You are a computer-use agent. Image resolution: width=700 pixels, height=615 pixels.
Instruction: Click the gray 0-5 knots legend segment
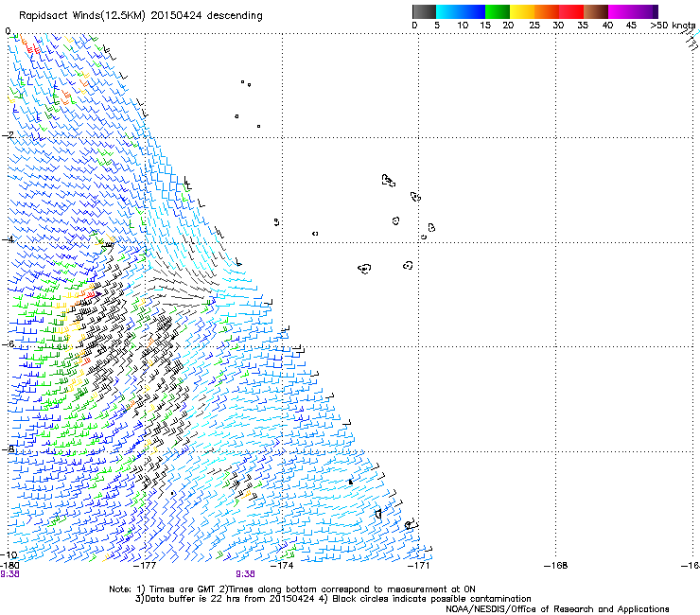pyautogui.click(x=424, y=11)
